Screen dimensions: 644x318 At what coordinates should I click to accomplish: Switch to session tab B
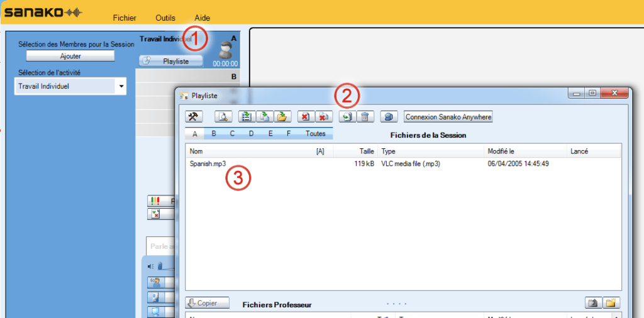click(x=214, y=134)
